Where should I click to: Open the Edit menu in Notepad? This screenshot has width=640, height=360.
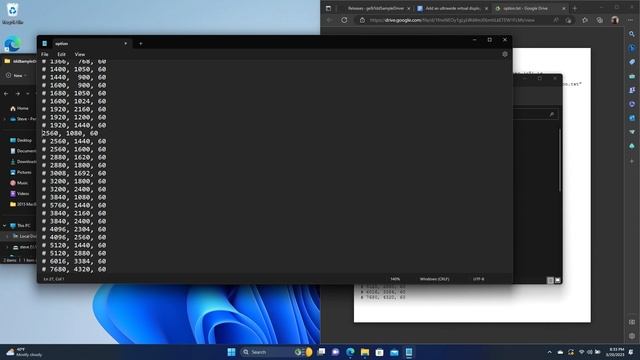[x=61, y=54]
